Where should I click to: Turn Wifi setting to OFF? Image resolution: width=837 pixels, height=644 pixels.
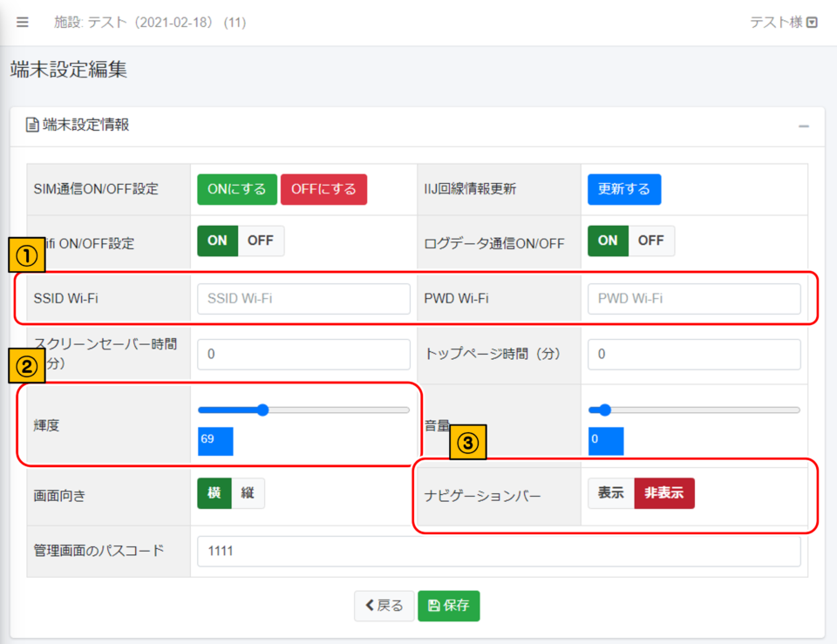(x=261, y=241)
